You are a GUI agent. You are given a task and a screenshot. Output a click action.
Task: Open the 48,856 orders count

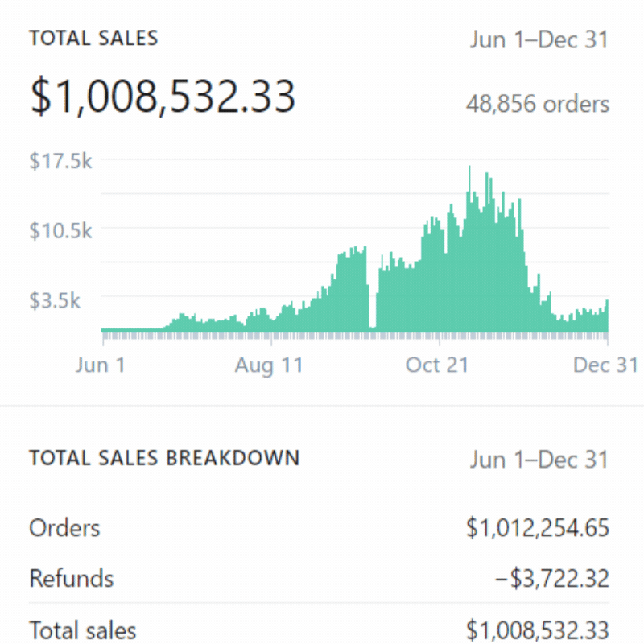pyautogui.click(x=537, y=104)
